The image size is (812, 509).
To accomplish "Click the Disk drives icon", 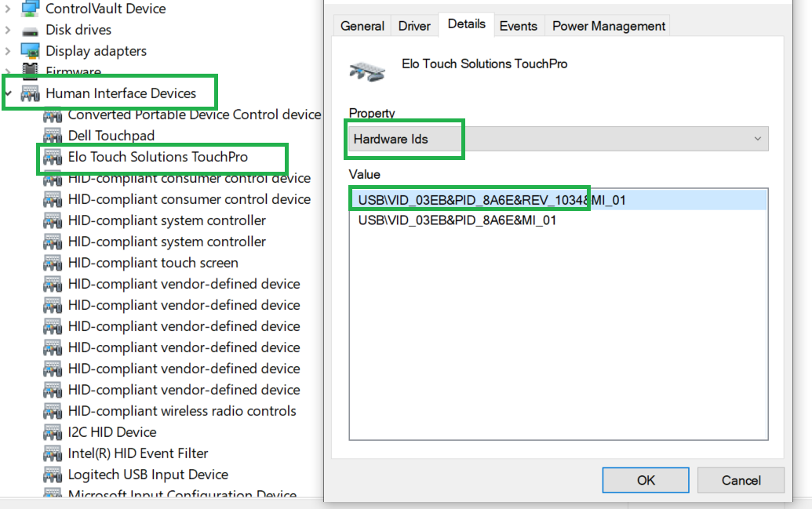I will click(30, 30).
